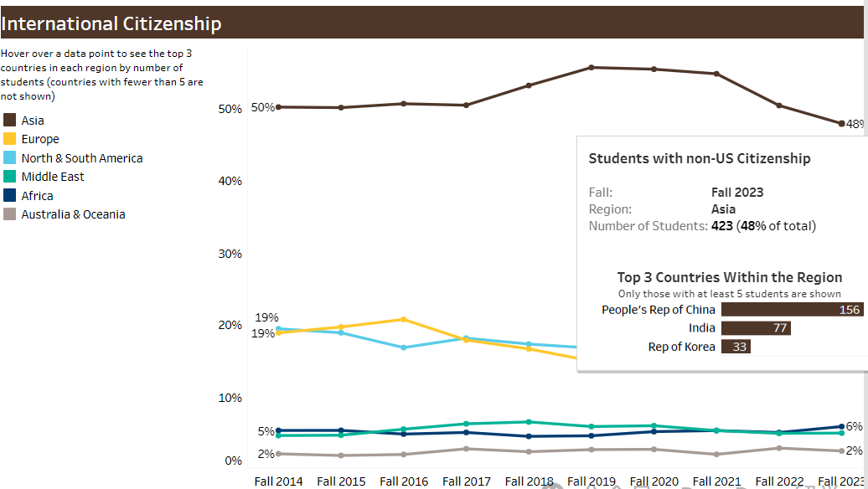Click the Asia Fall 2019 peak point
The height and width of the screenshot is (489, 868).
coord(592,68)
